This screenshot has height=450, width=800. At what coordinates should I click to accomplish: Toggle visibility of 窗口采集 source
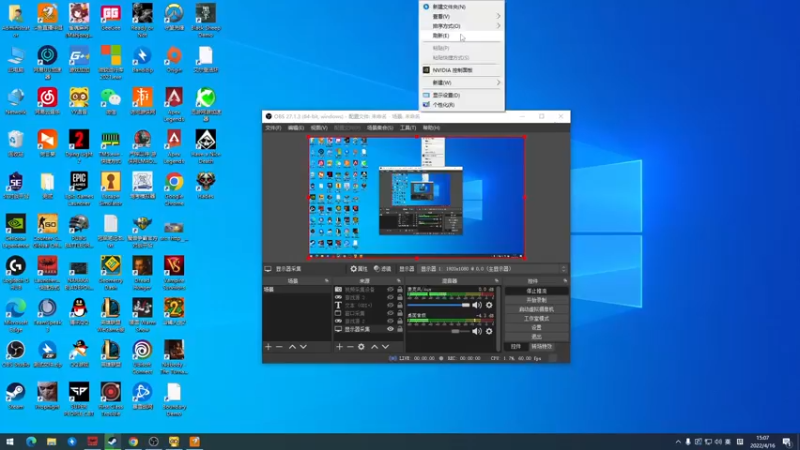click(x=390, y=313)
